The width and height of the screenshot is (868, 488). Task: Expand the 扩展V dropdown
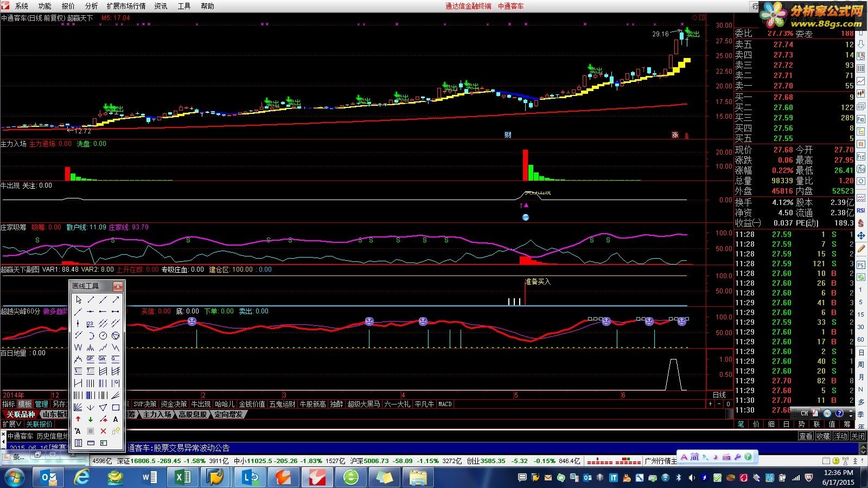tap(12, 424)
